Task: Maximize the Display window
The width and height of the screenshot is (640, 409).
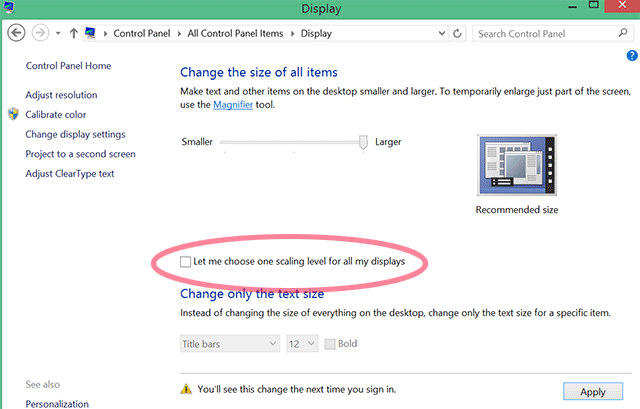Action: tap(593, 5)
